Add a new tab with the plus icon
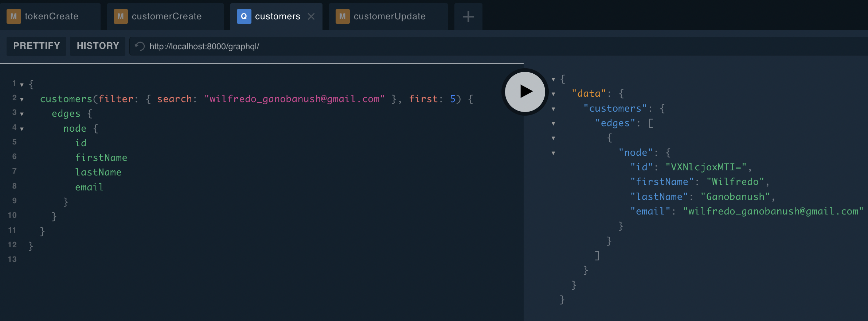Screen dimensions: 868x321 coord(468,17)
